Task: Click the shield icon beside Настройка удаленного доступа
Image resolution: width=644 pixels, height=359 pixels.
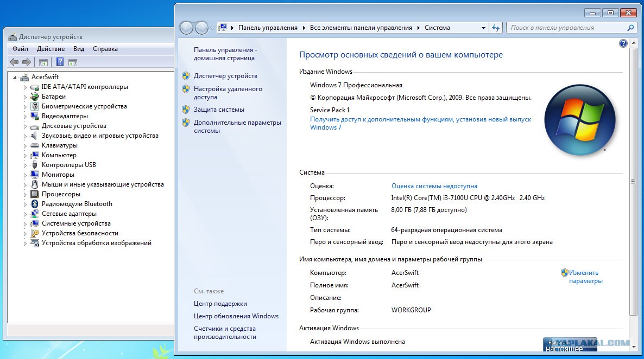Action: point(186,89)
